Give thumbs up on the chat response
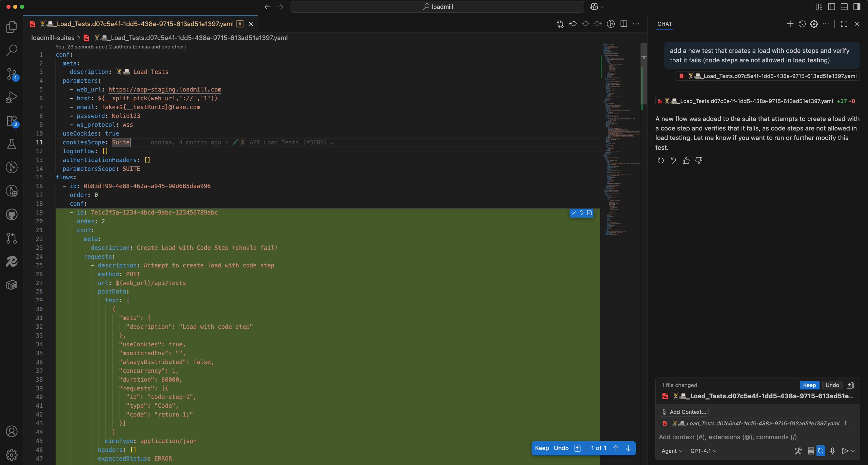This screenshot has height=465, width=868. (686, 160)
